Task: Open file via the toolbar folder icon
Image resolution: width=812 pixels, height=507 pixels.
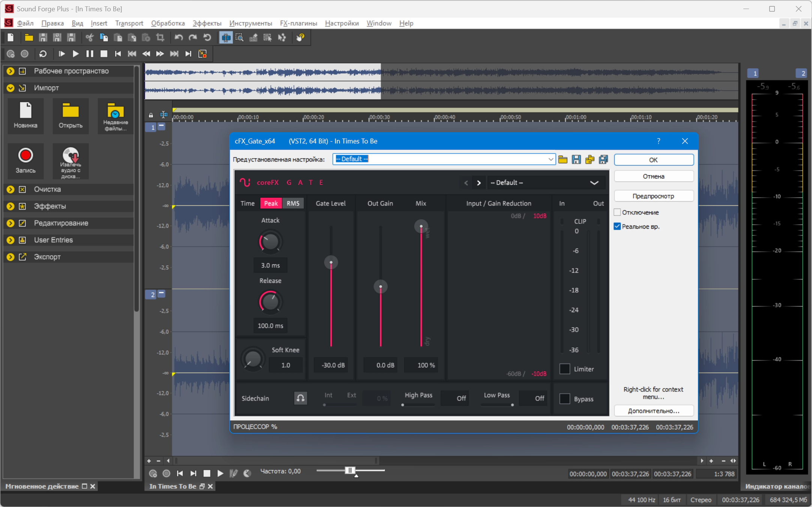Action: coord(29,38)
